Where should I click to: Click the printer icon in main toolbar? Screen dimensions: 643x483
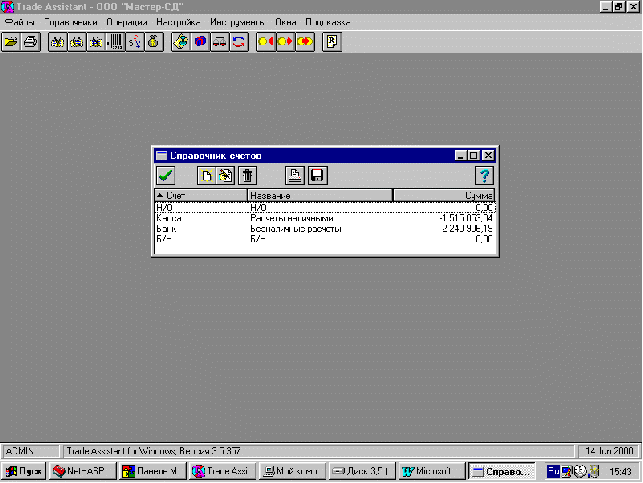pos(31,41)
